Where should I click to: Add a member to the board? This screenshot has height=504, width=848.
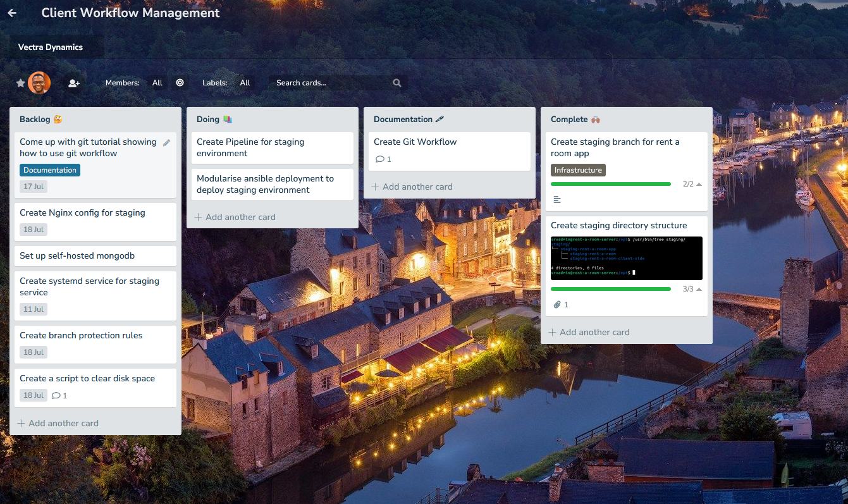[74, 83]
